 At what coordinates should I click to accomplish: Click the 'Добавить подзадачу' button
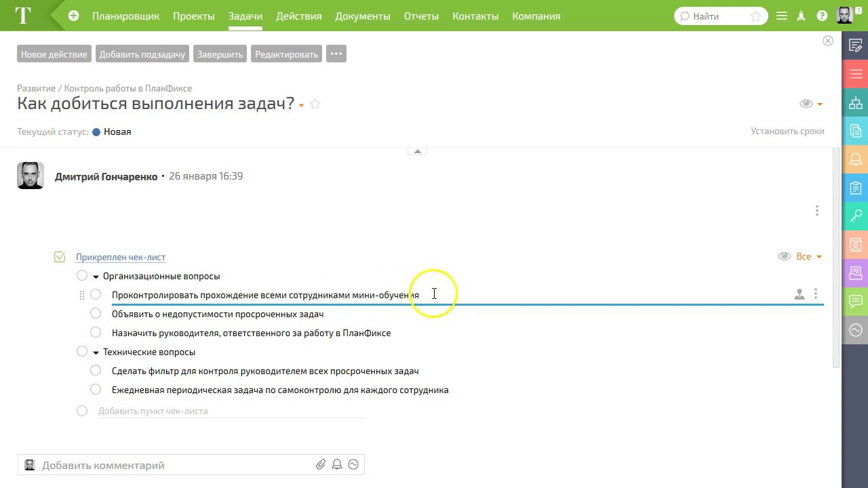click(142, 54)
